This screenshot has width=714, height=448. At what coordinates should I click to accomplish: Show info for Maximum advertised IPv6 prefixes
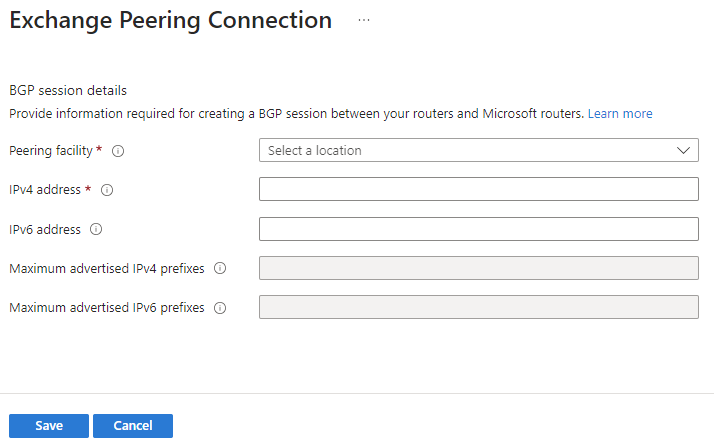[x=220, y=308]
